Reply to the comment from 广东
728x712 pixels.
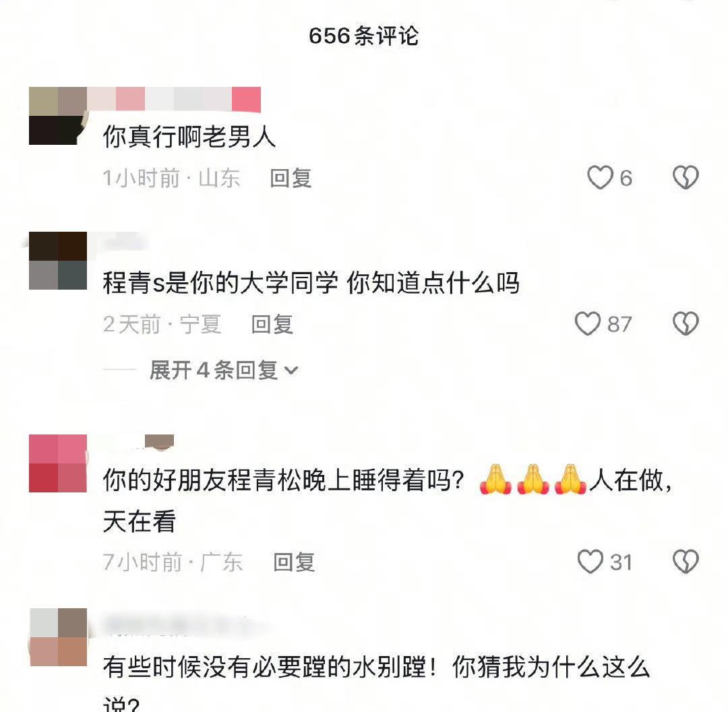point(294,562)
